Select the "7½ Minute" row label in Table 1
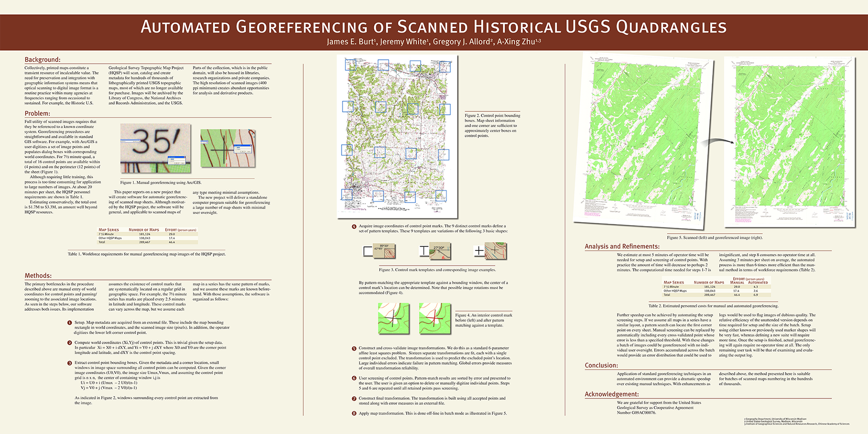868x434 pixels. point(106,234)
